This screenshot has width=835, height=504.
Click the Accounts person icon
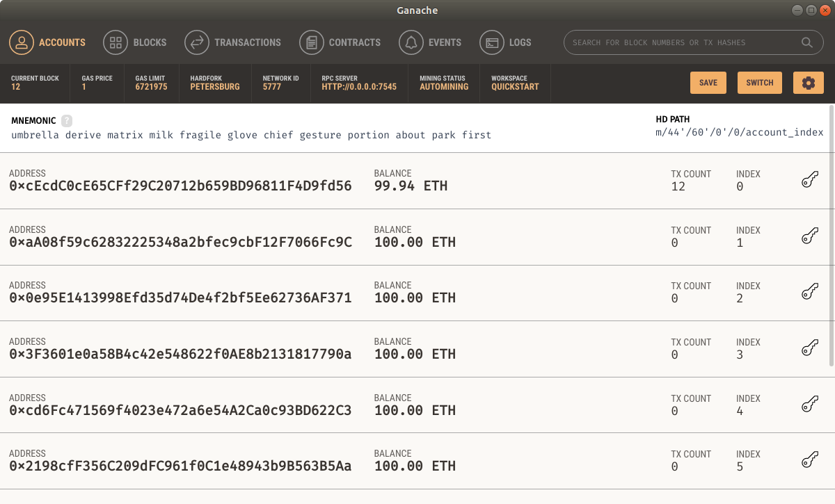coord(22,42)
